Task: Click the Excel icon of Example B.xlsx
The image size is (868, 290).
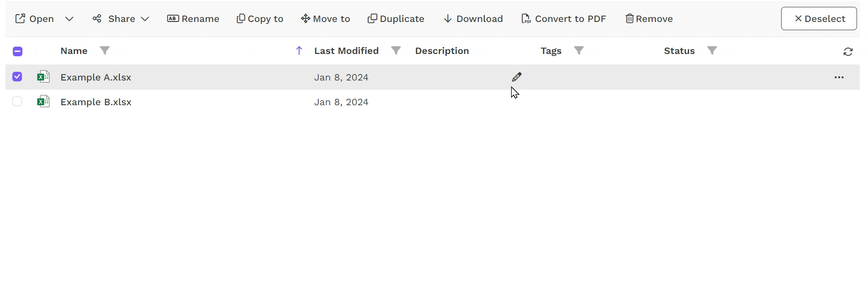Action: click(43, 101)
